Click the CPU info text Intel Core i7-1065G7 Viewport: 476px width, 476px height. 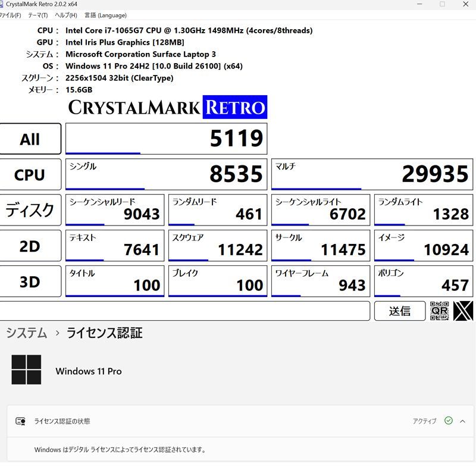tap(189, 30)
